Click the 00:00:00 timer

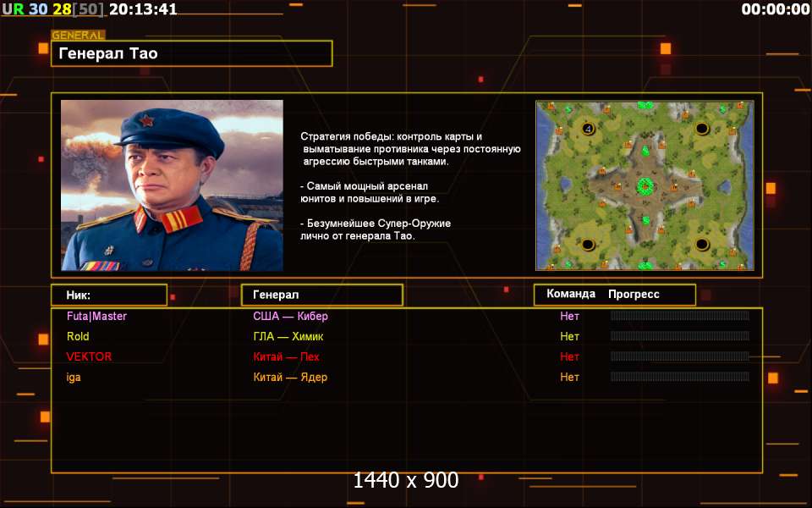click(x=776, y=8)
